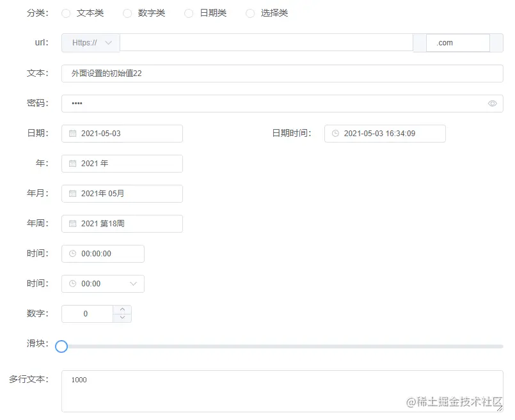Open the Https:// protocol dropdown

pyautogui.click(x=91, y=43)
